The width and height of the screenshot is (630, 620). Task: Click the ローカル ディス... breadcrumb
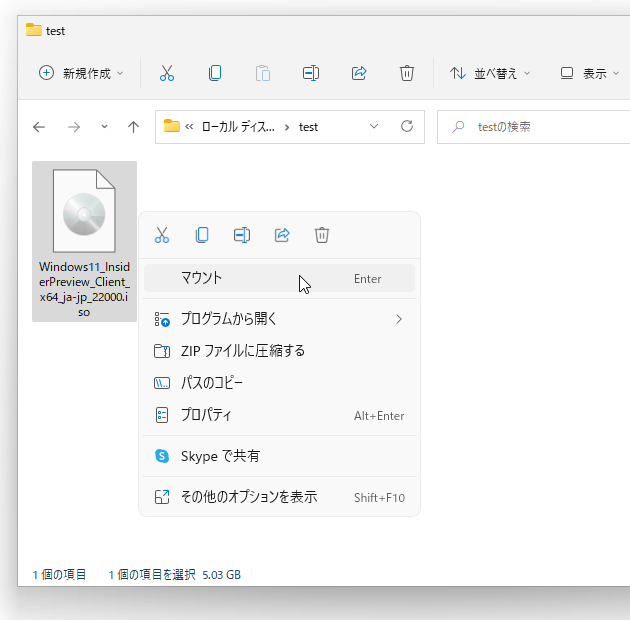[x=238, y=127]
